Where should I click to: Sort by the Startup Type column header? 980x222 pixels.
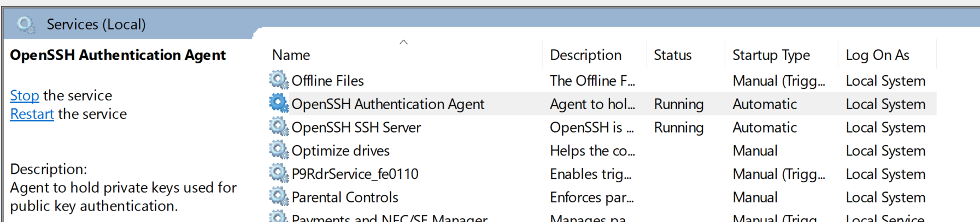click(x=771, y=55)
